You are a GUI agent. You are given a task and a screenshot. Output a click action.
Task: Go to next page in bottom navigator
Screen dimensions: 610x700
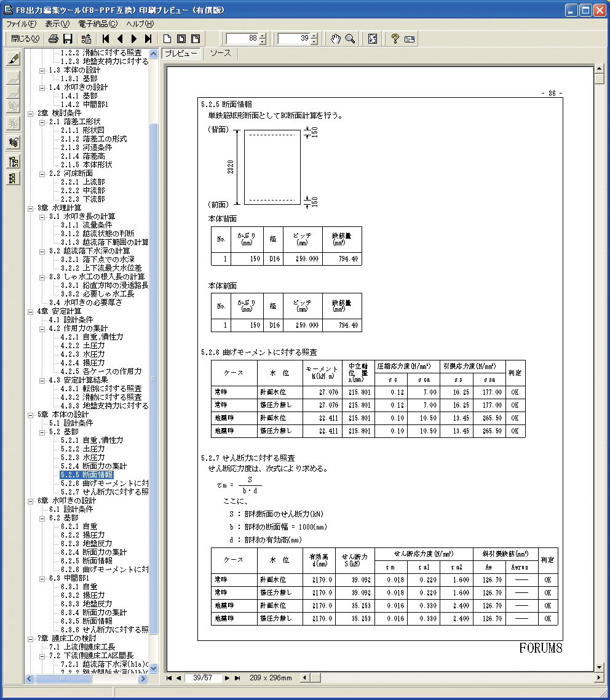point(227,678)
